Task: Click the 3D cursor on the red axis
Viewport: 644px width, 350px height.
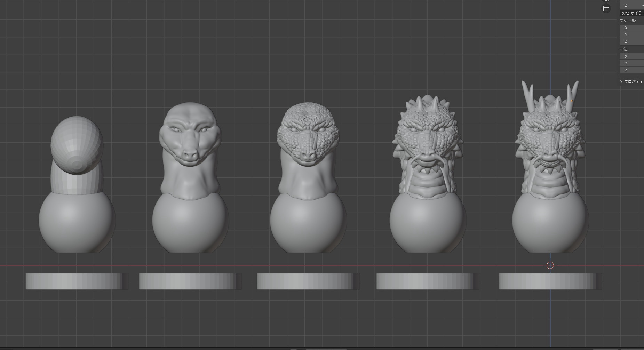Action: coord(550,265)
